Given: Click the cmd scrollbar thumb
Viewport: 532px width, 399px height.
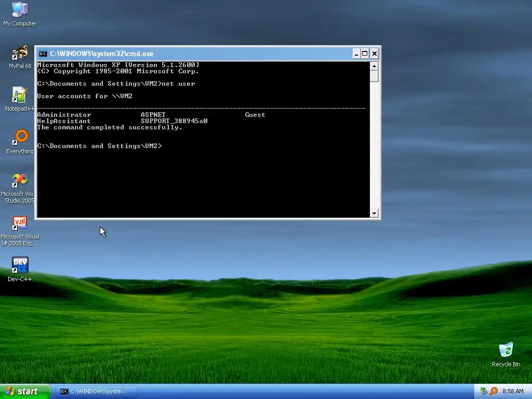Looking at the screenshot, I should tap(374, 76).
